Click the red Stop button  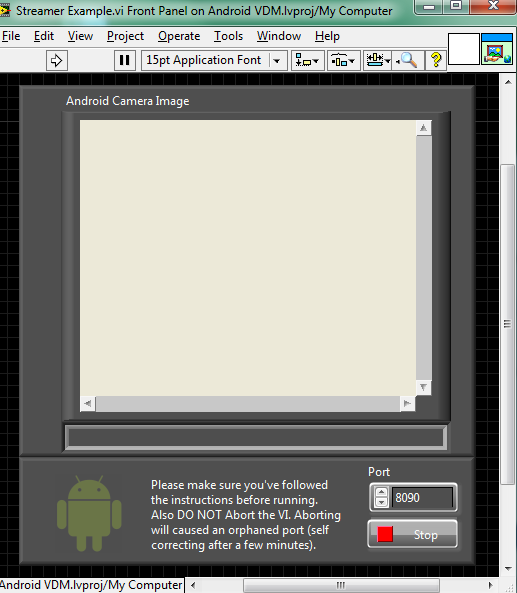click(x=413, y=534)
